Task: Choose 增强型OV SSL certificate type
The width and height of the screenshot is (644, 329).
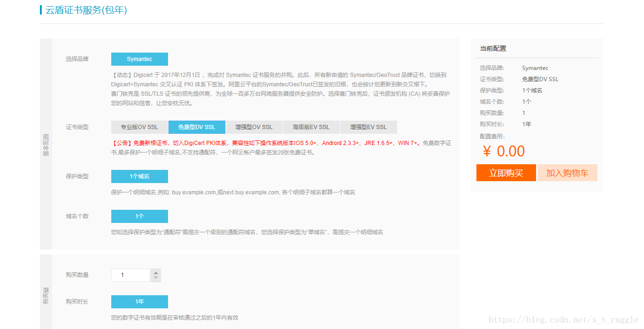Action: (x=254, y=127)
